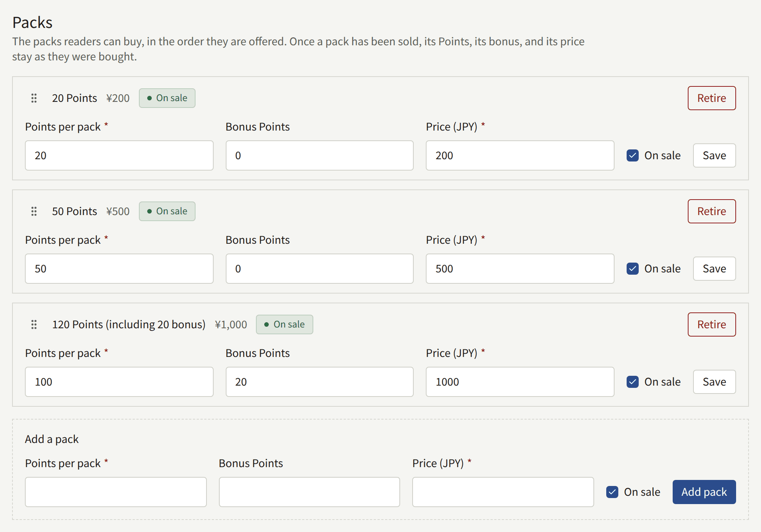The height and width of the screenshot is (532, 761).
Task: Click the '120 Points (including 20 bonus)' title
Action: [x=129, y=324]
